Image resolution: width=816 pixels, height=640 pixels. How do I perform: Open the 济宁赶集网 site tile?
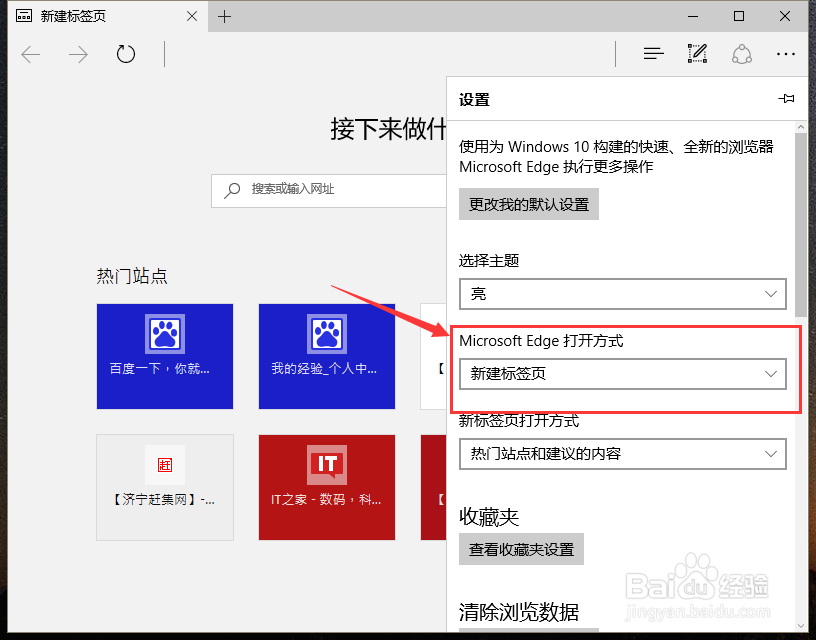(165, 488)
